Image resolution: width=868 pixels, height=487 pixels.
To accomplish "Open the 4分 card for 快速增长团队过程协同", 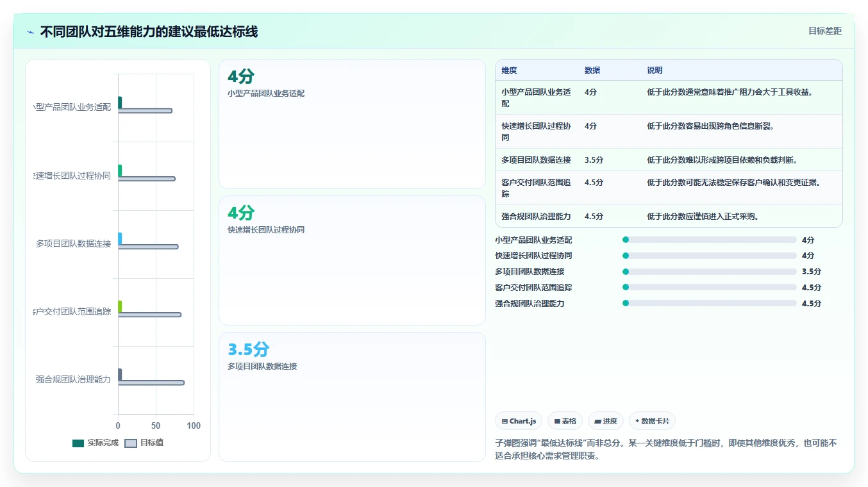I will pyautogui.click(x=352, y=260).
